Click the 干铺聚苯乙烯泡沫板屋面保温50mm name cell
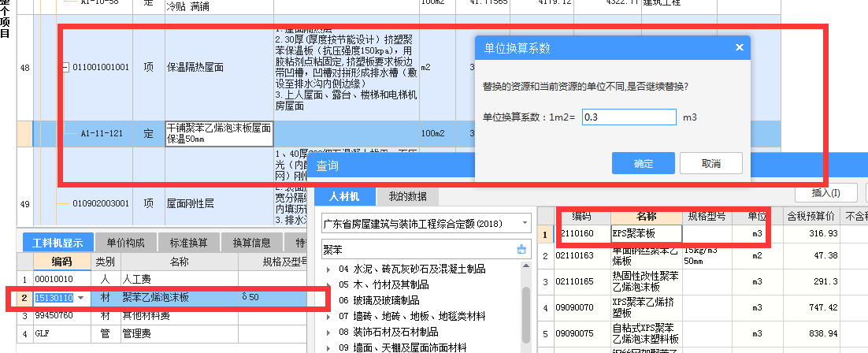Viewport: 868px width, 353px height. [x=219, y=133]
